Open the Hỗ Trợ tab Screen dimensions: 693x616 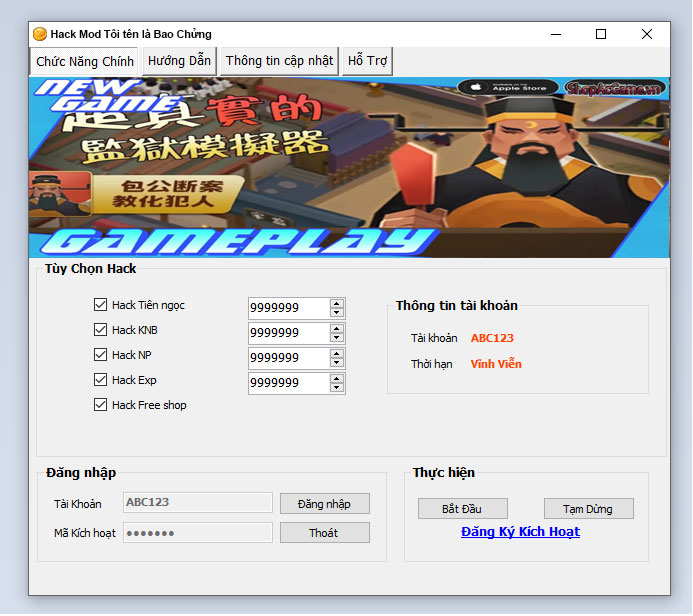point(367,61)
